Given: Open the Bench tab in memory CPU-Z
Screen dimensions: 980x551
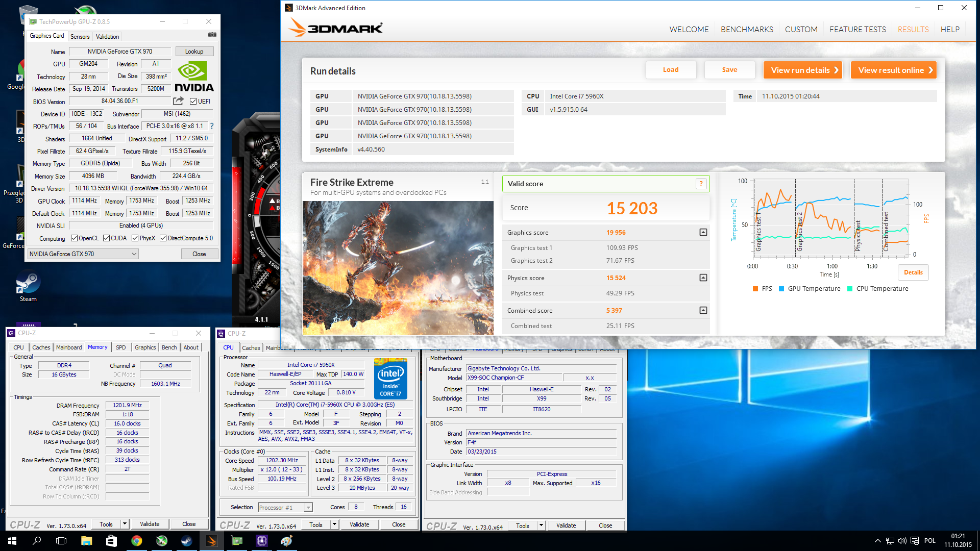Looking at the screenshot, I should click(169, 347).
